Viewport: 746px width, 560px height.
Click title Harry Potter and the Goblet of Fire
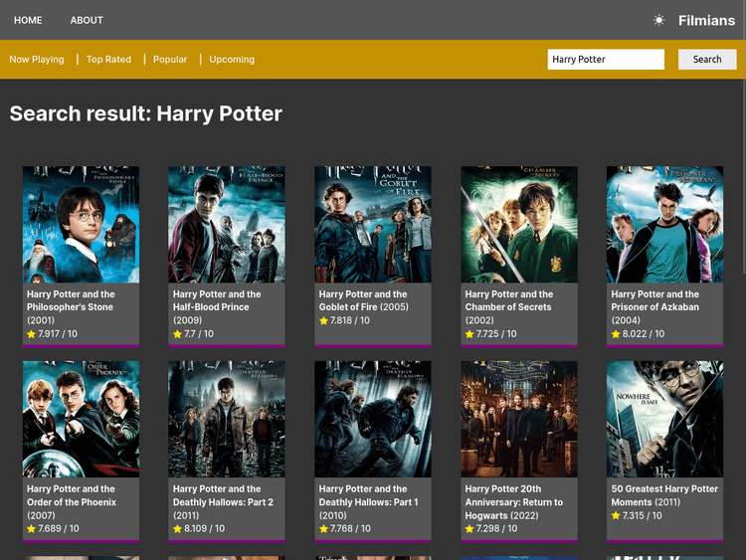[363, 300]
